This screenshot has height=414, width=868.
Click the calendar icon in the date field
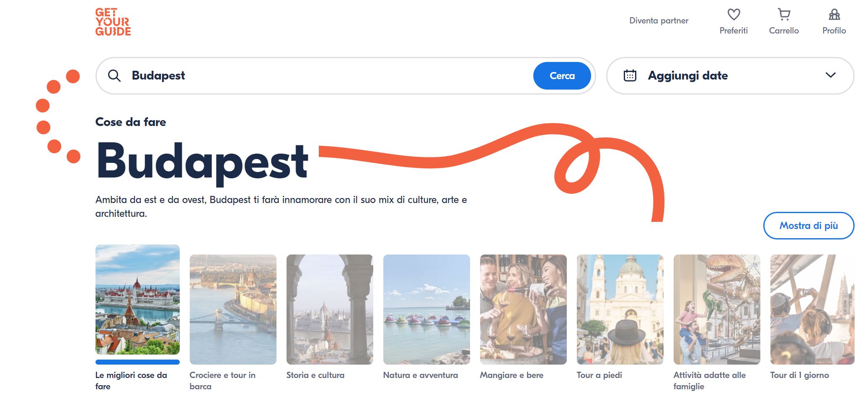(630, 76)
